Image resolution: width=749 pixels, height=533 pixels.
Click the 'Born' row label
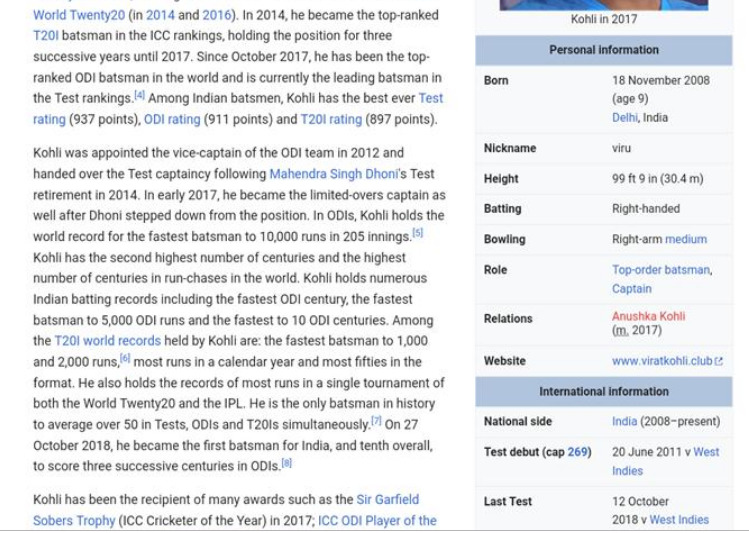point(496,80)
